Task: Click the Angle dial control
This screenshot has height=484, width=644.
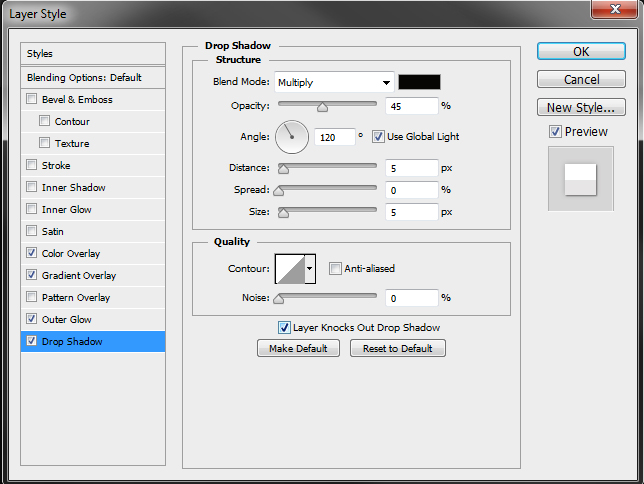Action: click(x=292, y=135)
